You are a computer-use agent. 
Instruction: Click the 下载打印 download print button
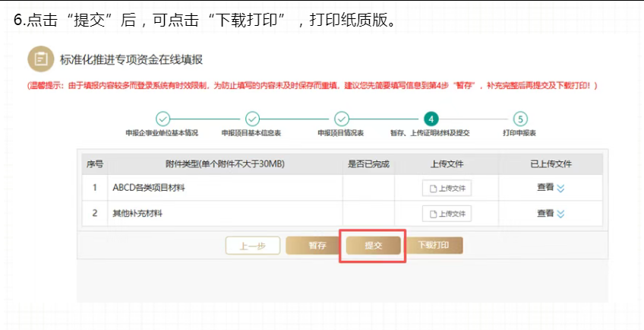click(434, 246)
